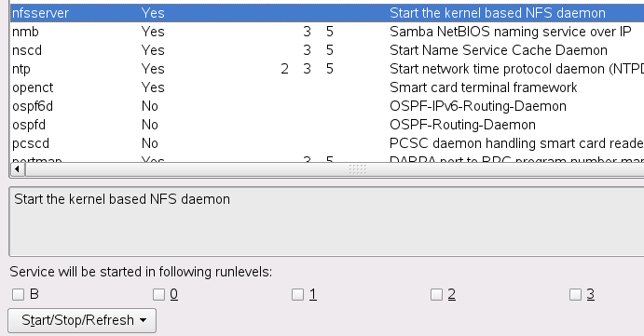Click the horizontal scrollbar left arrow

coord(18,169)
